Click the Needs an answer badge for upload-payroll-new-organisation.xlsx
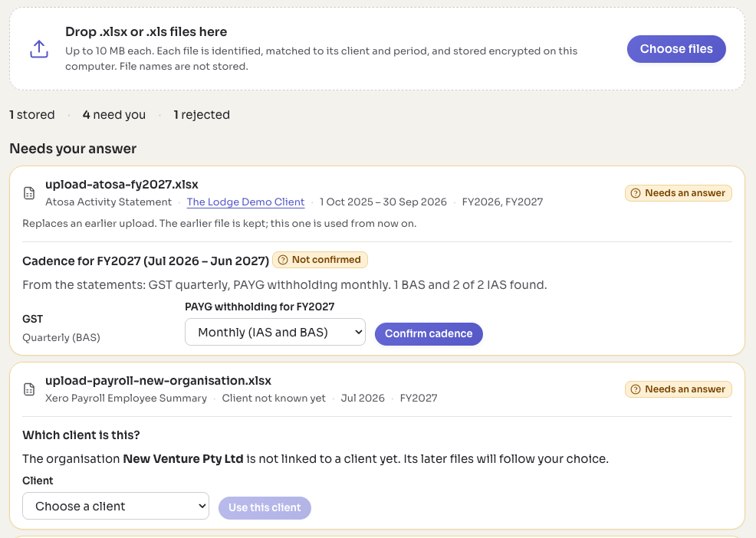 [679, 389]
